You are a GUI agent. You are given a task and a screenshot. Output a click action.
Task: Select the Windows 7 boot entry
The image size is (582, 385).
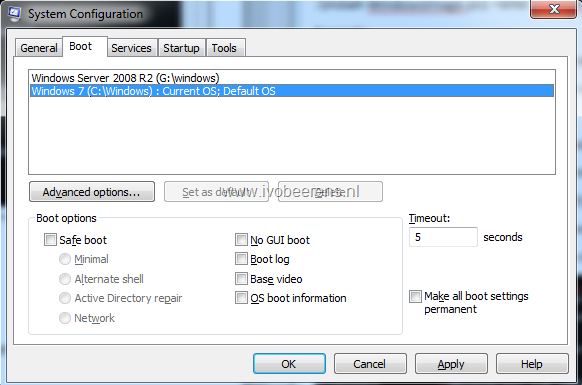click(292, 91)
